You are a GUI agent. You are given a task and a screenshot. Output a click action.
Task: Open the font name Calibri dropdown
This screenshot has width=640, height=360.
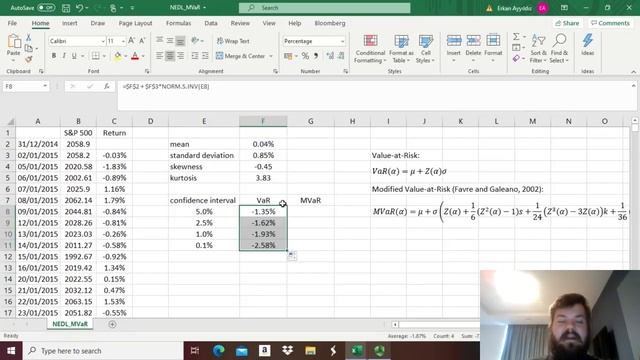point(103,41)
